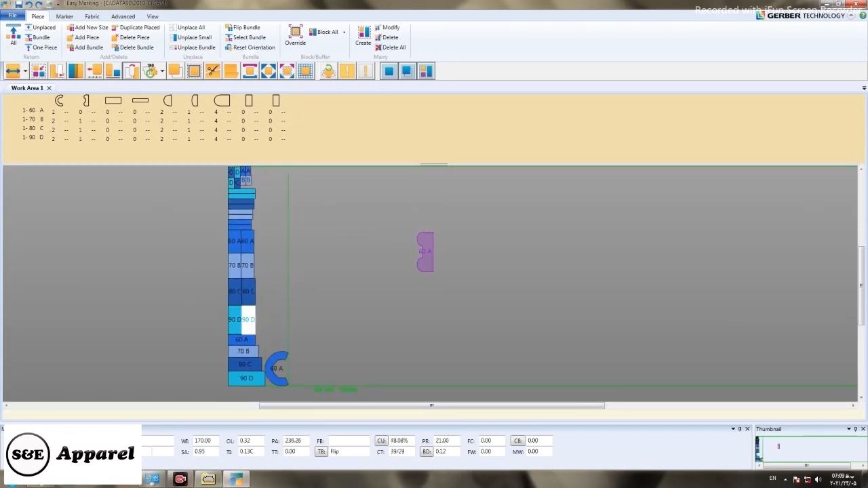
Task: Click Add New Size button
Action: pos(87,28)
